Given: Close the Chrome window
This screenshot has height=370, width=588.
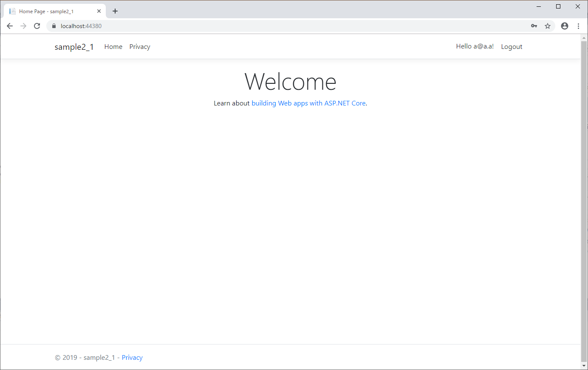Looking at the screenshot, I should [x=578, y=6].
